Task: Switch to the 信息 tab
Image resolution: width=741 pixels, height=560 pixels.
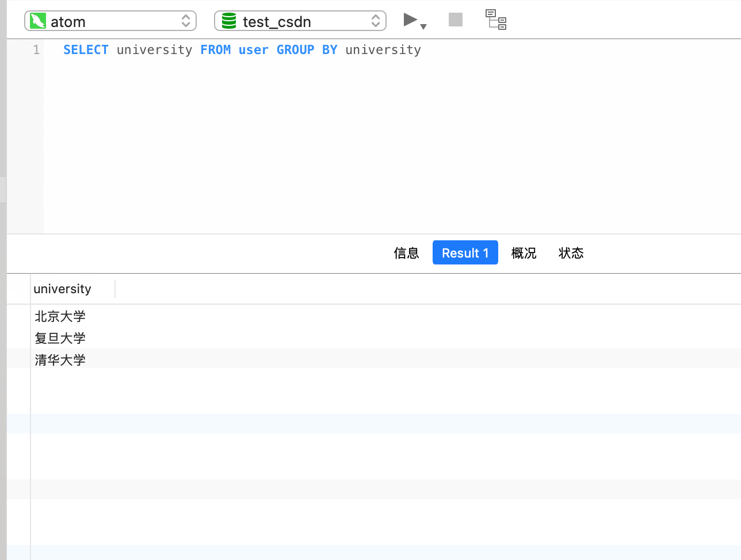Action: point(406,253)
